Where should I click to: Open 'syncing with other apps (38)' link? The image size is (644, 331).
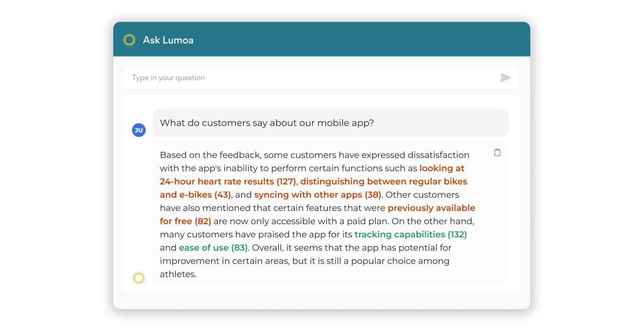(x=317, y=194)
